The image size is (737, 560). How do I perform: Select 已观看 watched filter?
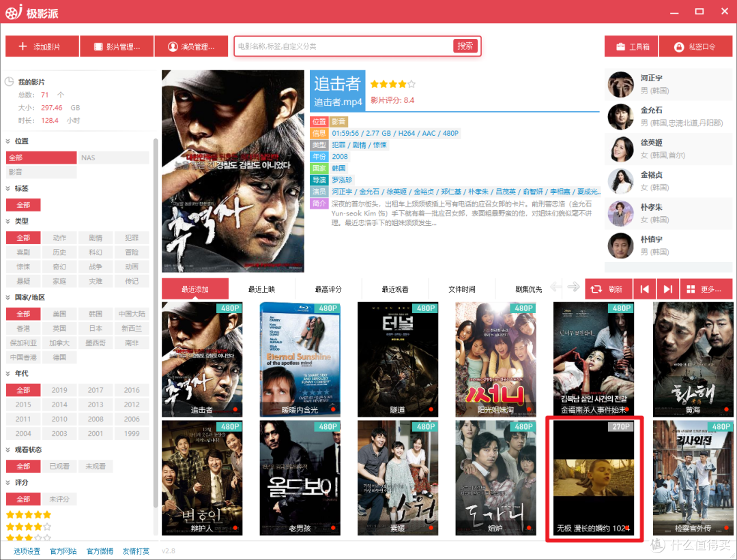coord(59,466)
